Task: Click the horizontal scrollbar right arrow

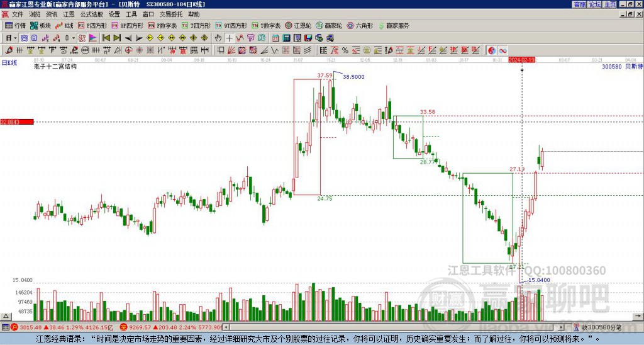Action: (x=561, y=327)
